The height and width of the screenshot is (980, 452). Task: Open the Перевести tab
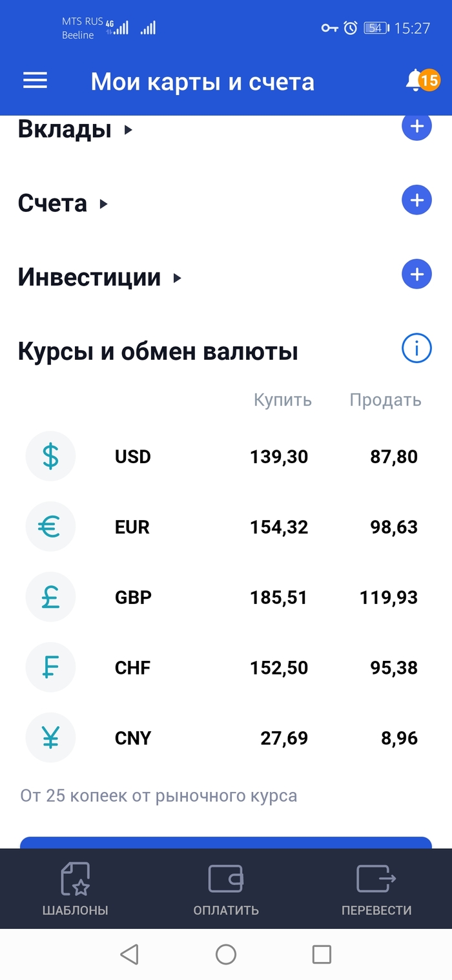point(376,890)
